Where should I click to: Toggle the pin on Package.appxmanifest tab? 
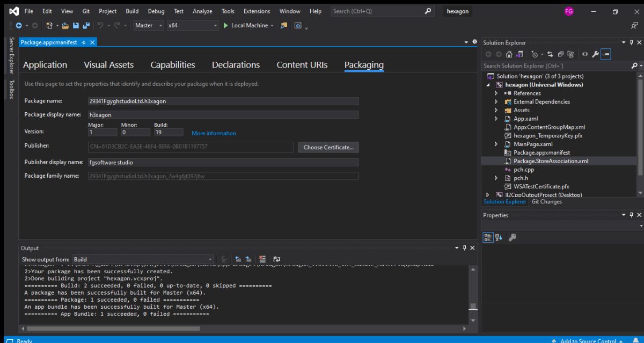click(85, 42)
